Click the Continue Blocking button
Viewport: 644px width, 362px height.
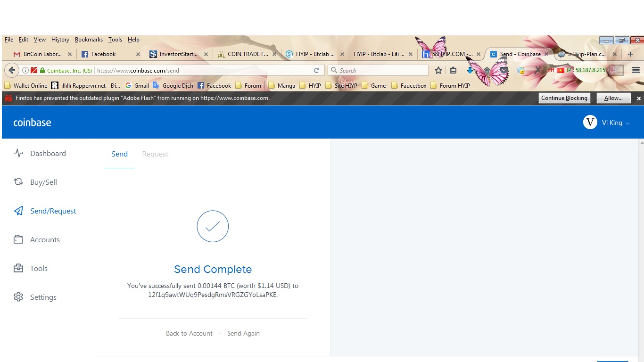tap(564, 98)
